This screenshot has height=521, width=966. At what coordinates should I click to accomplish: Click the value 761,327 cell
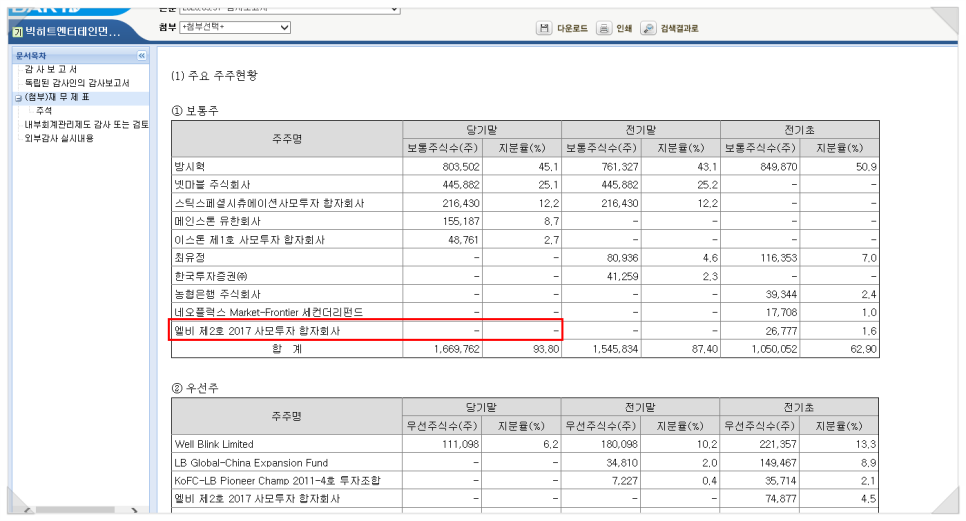(x=601, y=166)
